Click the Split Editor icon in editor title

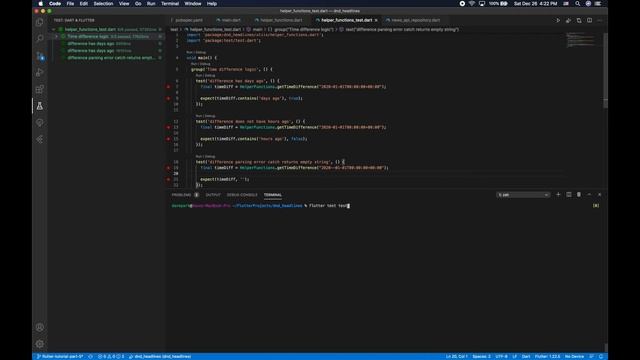(589, 20)
